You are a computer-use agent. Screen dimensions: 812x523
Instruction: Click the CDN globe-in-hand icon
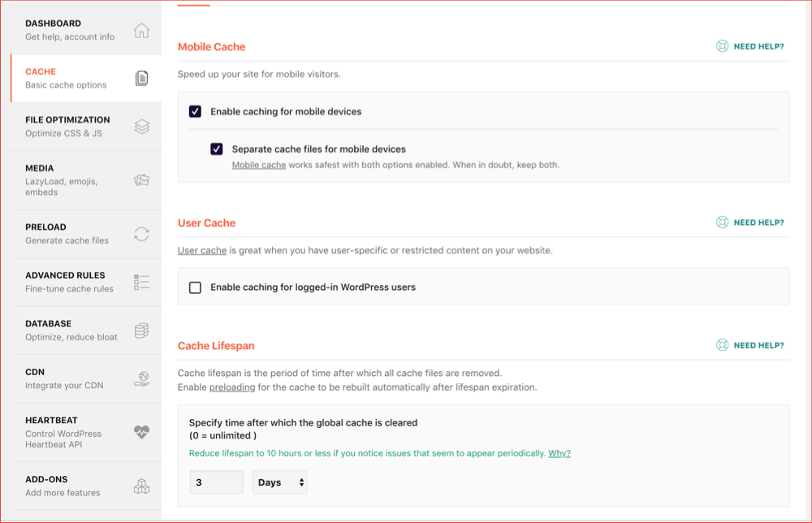(x=141, y=379)
